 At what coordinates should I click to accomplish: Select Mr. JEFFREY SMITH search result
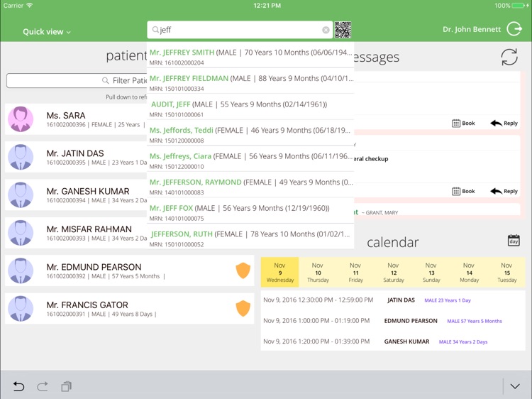pyautogui.click(x=250, y=55)
